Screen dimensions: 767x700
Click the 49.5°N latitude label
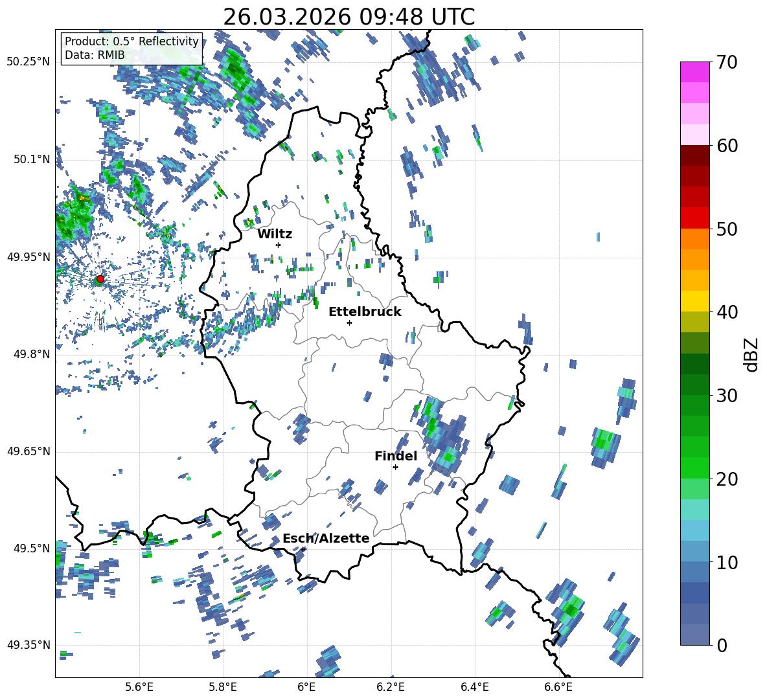[31, 548]
